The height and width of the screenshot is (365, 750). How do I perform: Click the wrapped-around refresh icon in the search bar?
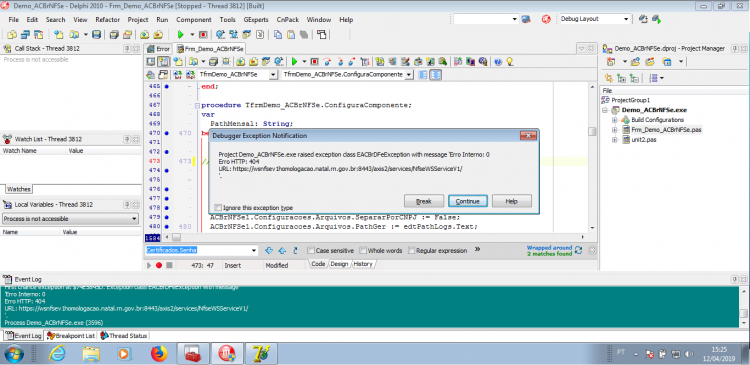click(x=578, y=250)
